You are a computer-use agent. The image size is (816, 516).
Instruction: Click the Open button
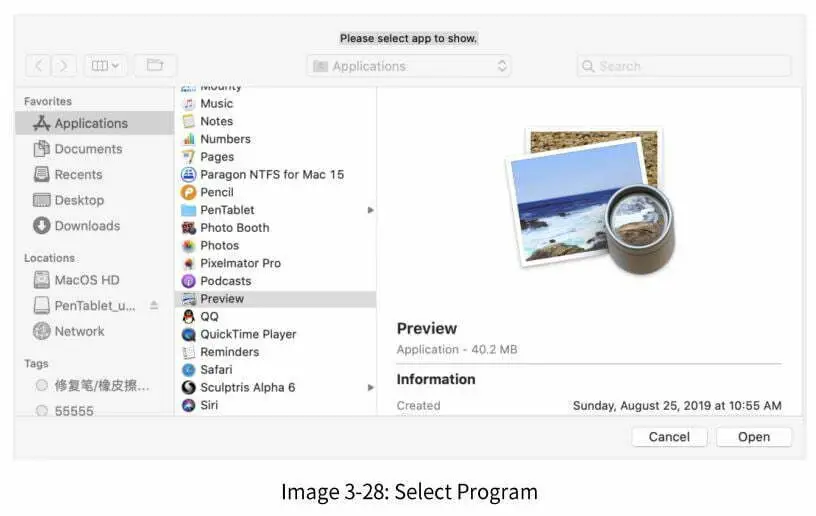click(x=754, y=437)
